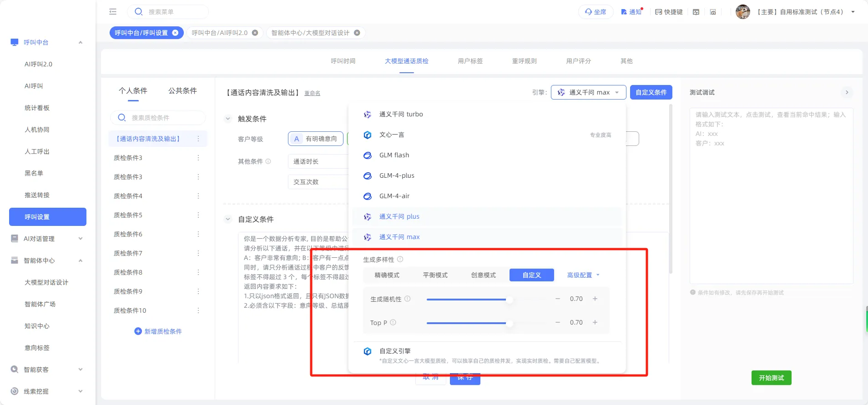Open more options for 质检条件10
This screenshot has height=405, width=868.
coord(198,310)
